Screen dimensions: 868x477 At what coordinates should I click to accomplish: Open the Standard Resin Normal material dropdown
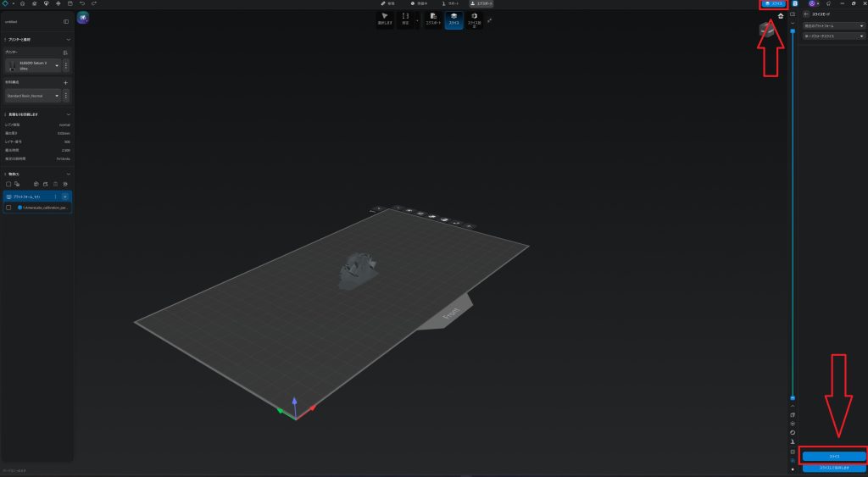coord(57,96)
